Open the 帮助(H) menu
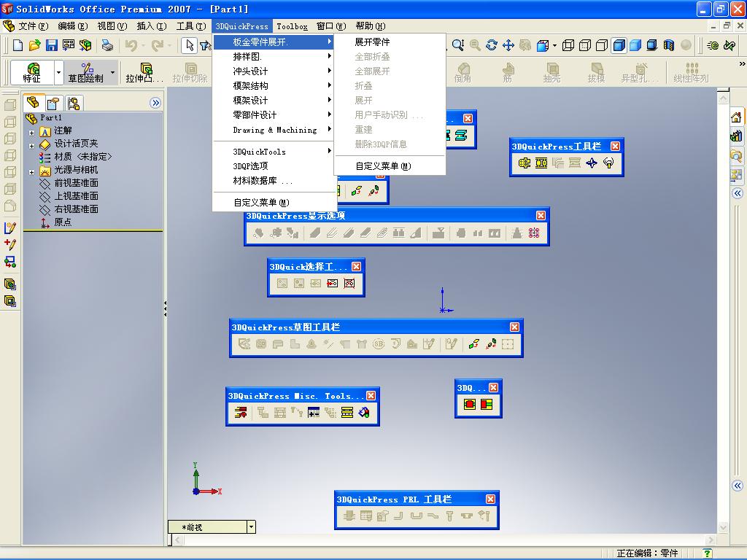 point(370,26)
